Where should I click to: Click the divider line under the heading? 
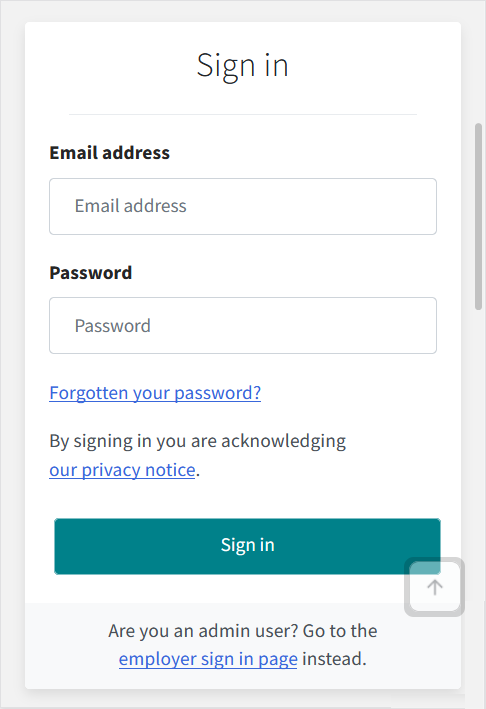(x=243, y=114)
